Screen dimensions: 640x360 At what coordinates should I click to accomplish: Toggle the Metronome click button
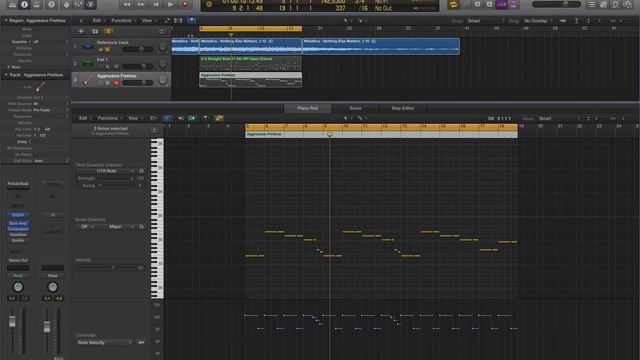513,4
